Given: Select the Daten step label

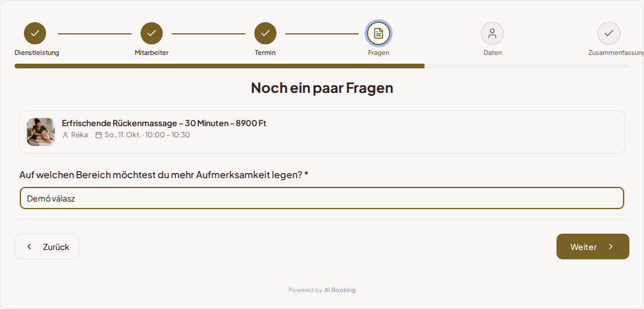Looking at the screenshot, I should (x=492, y=53).
